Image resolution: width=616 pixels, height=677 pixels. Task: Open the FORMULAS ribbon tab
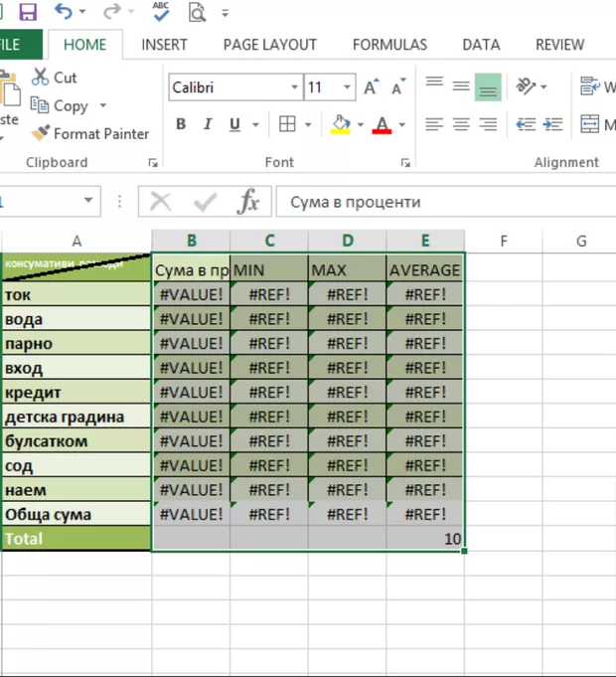pos(389,45)
